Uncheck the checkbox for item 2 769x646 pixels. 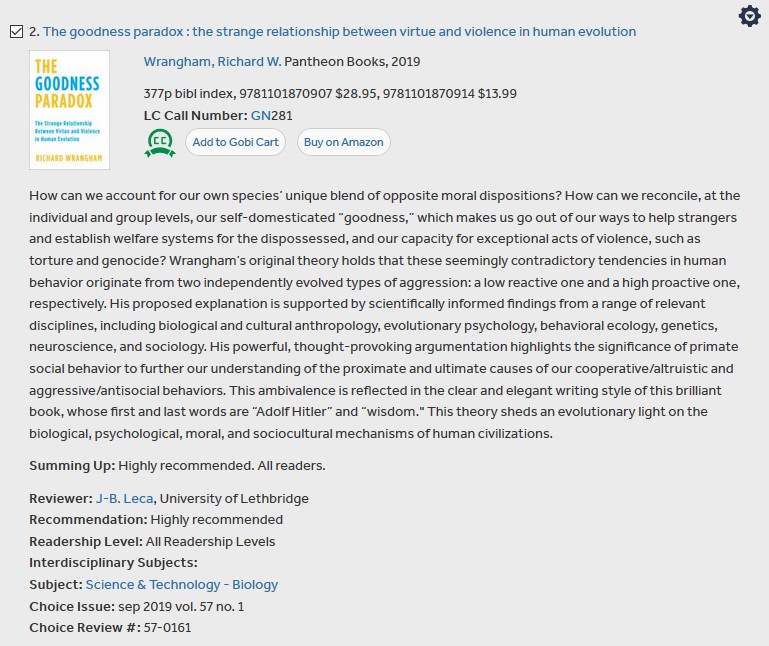coord(16,32)
